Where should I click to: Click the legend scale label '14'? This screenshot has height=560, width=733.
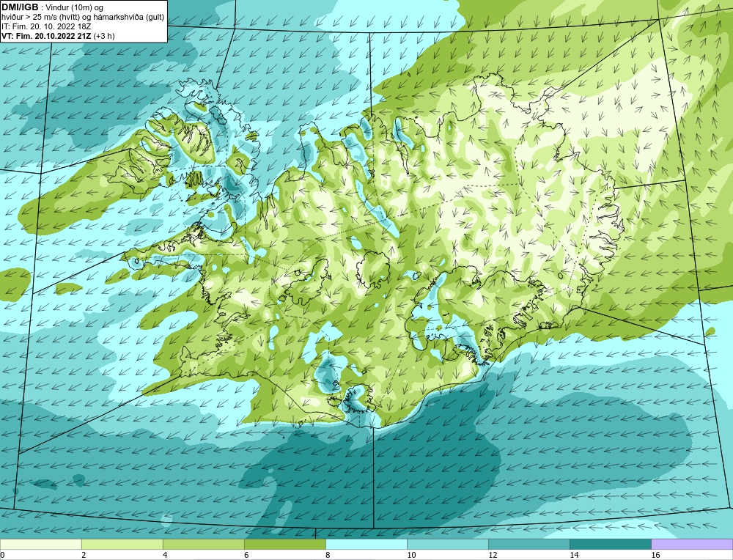(x=574, y=555)
